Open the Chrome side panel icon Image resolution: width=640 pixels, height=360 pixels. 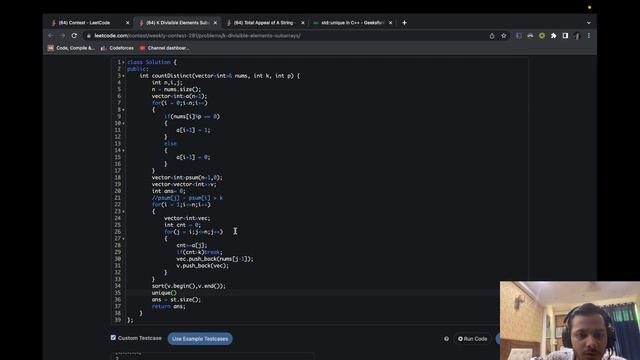click(x=565, y=36)
